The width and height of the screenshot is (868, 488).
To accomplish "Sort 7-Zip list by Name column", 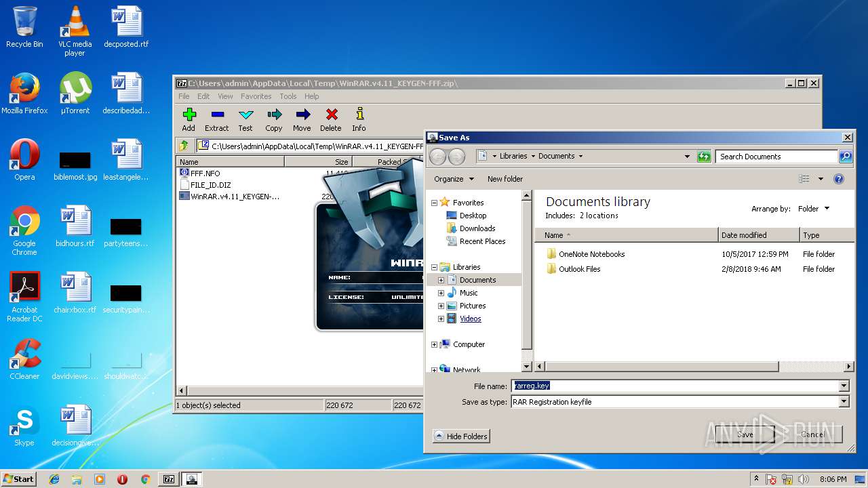I will pyautogui.click(x=230, y=162).
